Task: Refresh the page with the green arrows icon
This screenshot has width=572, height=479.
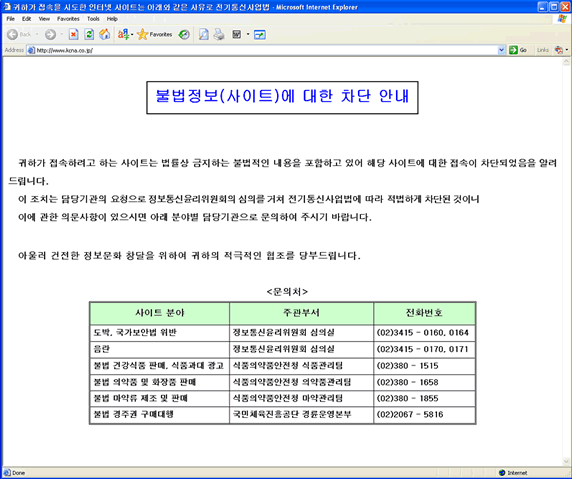Action: tap(89, 34)
